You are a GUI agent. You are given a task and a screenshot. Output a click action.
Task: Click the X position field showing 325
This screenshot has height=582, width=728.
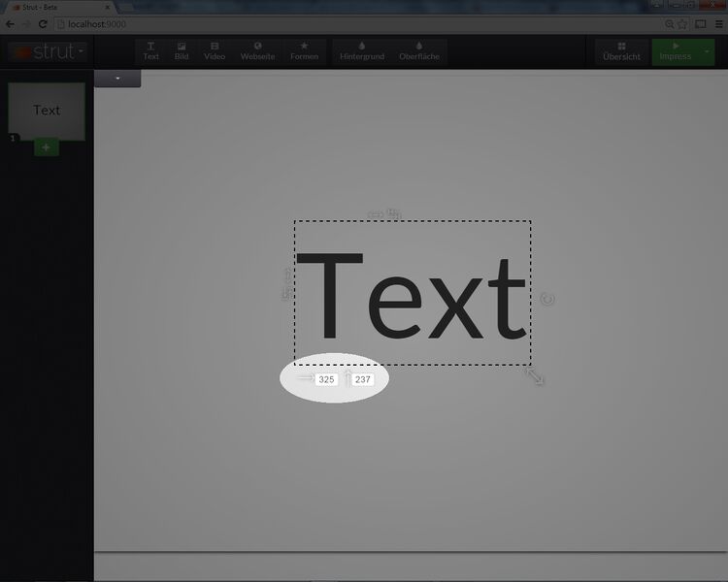coord(326,379)
